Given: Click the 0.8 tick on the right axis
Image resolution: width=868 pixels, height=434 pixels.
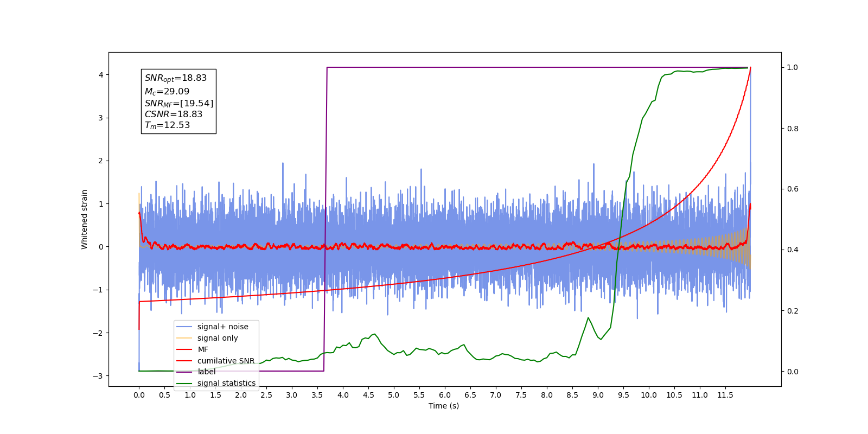Looking at the screenshot, I should [793, 129].
